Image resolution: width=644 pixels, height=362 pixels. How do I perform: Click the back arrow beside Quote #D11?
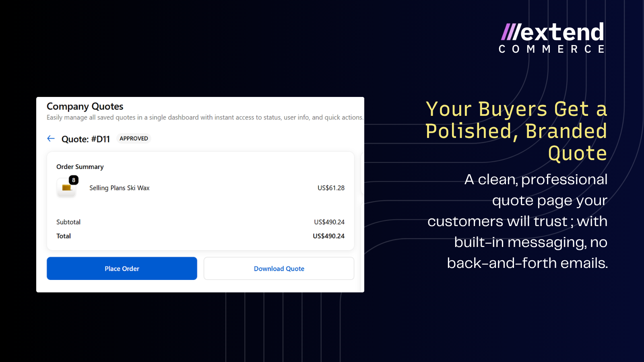click(x=51, y=139)
